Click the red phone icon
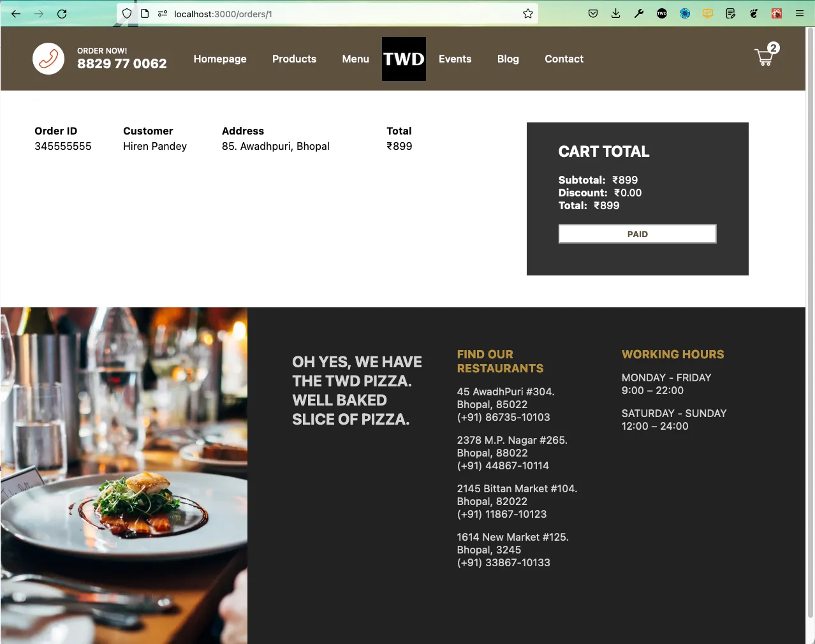The image size is (815, 644). (x=48, y=59)
